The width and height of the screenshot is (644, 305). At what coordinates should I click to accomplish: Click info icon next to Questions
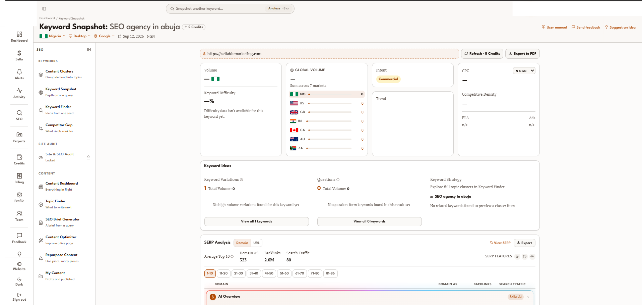(x=338, y=180)
